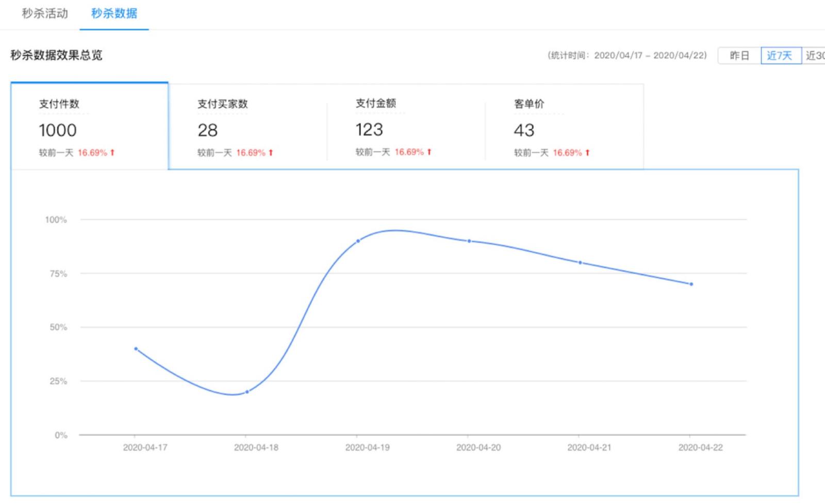Click red up arrow under 支付买家数
This screenshot has width=825, height=504.
pos(271,153)
